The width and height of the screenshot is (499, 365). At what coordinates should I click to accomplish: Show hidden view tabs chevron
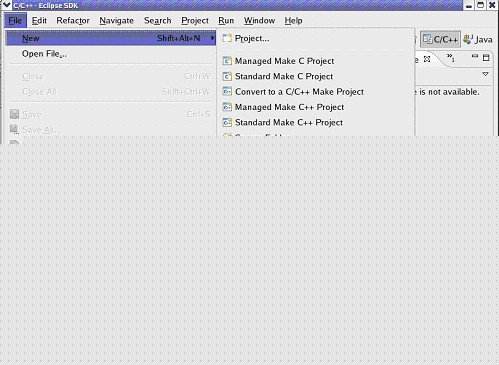pos(451,57)
